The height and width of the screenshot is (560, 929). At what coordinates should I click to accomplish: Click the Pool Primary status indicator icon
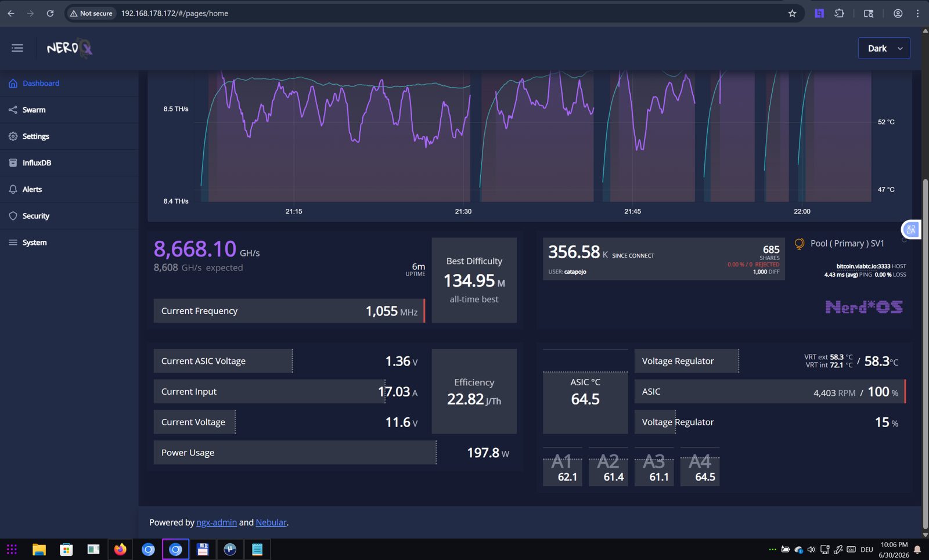pos(800,244)
